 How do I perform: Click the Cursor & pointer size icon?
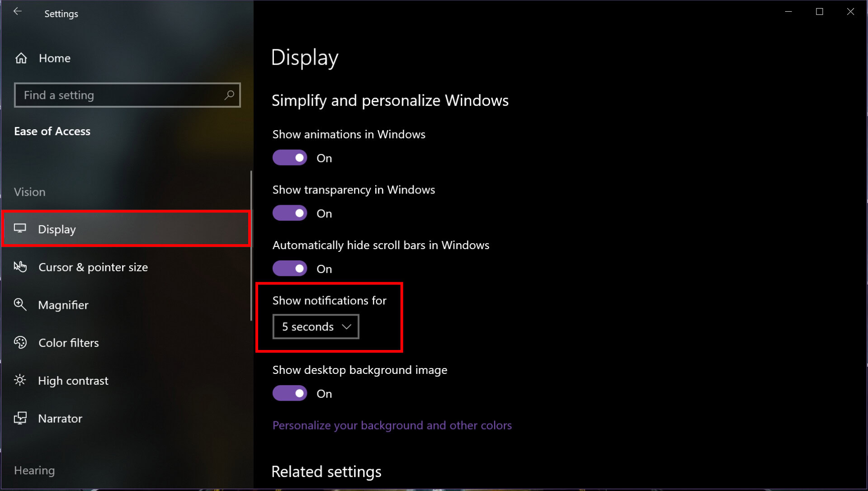tap(20, 266)
